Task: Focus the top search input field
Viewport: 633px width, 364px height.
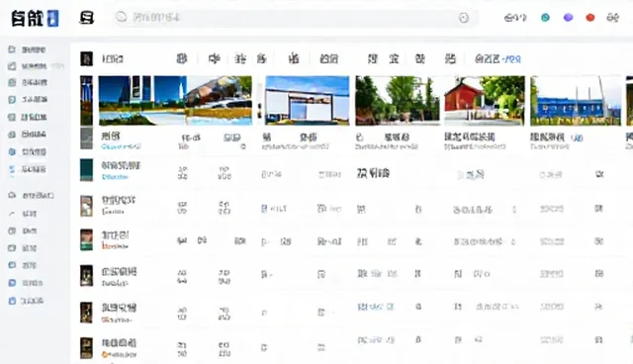Action: click(x=296, y=18)
